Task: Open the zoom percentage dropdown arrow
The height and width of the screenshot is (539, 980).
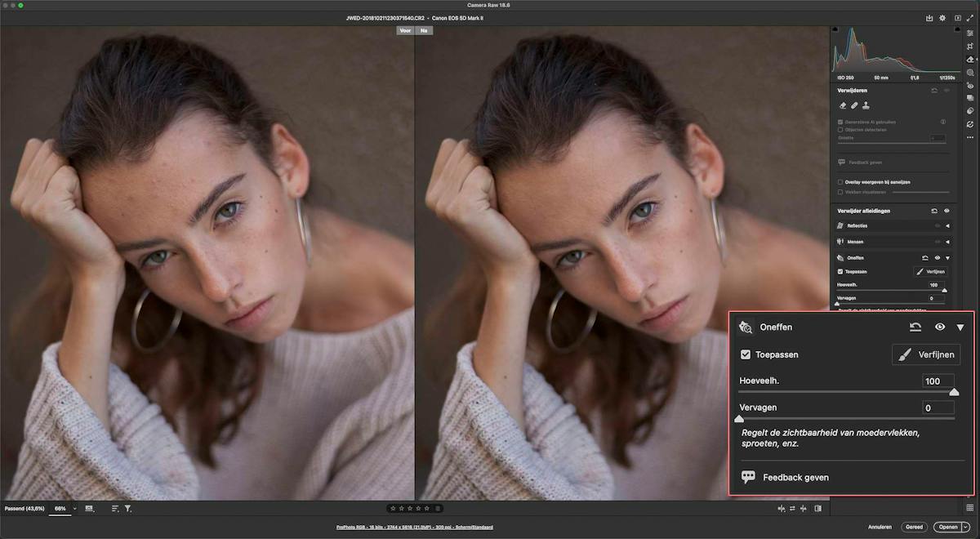Action: [74, 508]
